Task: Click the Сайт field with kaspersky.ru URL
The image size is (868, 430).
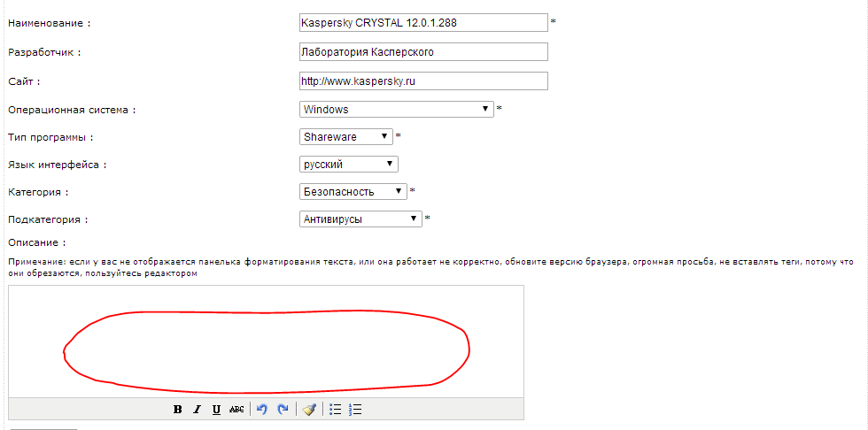Action: (x=423, y=81)
